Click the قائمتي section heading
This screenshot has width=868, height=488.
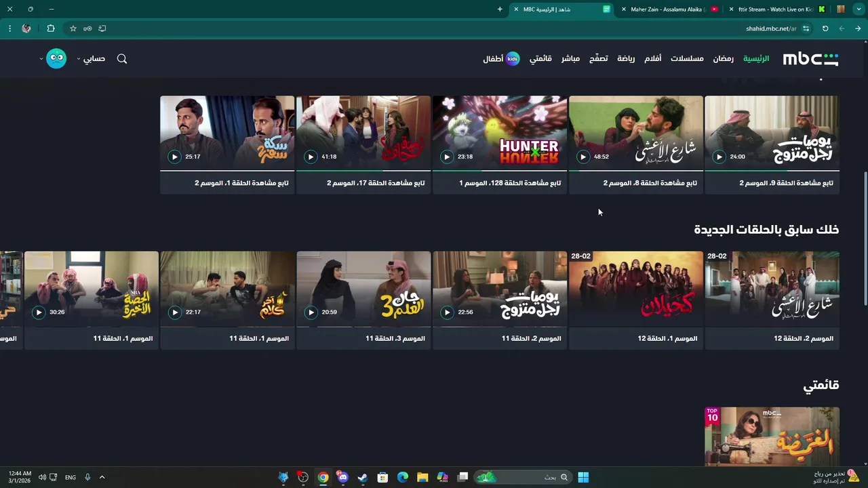tap(821, 386)
